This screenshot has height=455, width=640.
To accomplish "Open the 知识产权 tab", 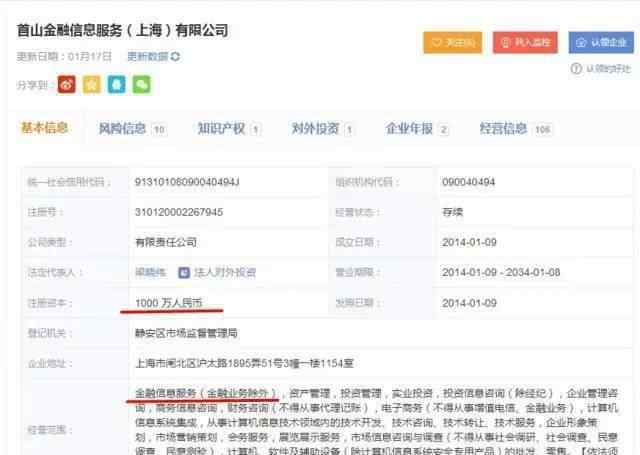I will [229, 129].
